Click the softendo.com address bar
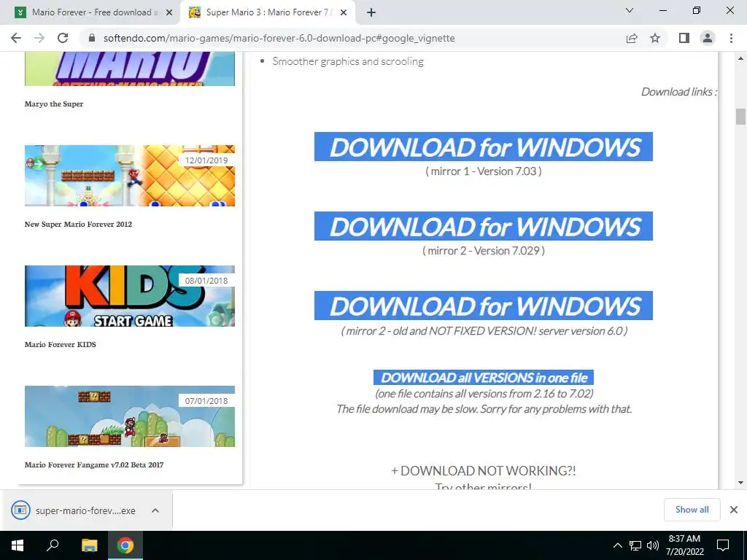 point(279,38)
